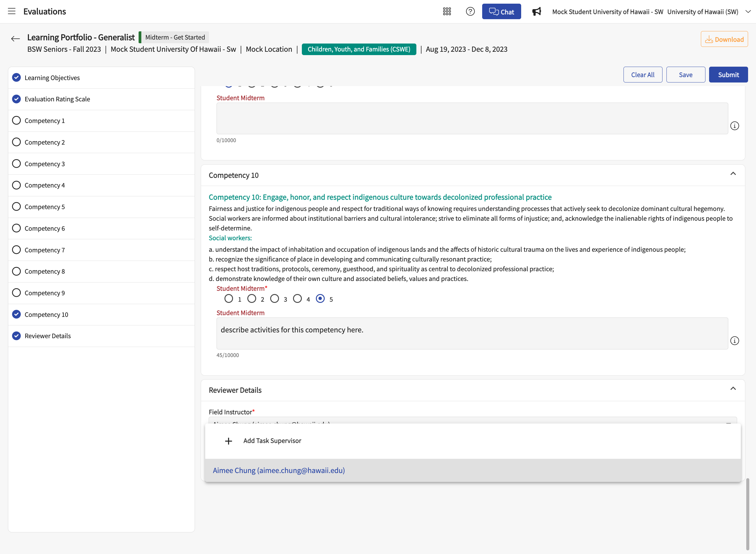The height and width of the screenshot is (554, 756).
Task: Click Competency 10 activities text field
Action: point(472,333)
